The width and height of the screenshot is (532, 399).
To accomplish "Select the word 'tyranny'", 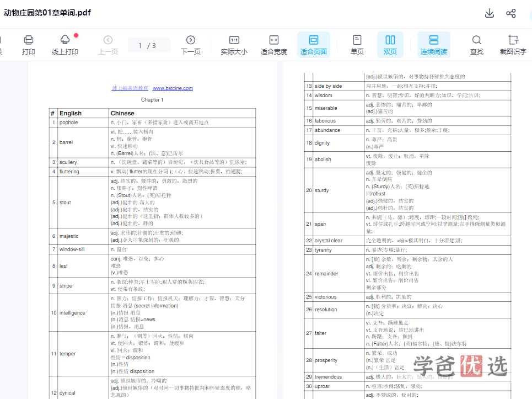I will [x=323, y=250].
